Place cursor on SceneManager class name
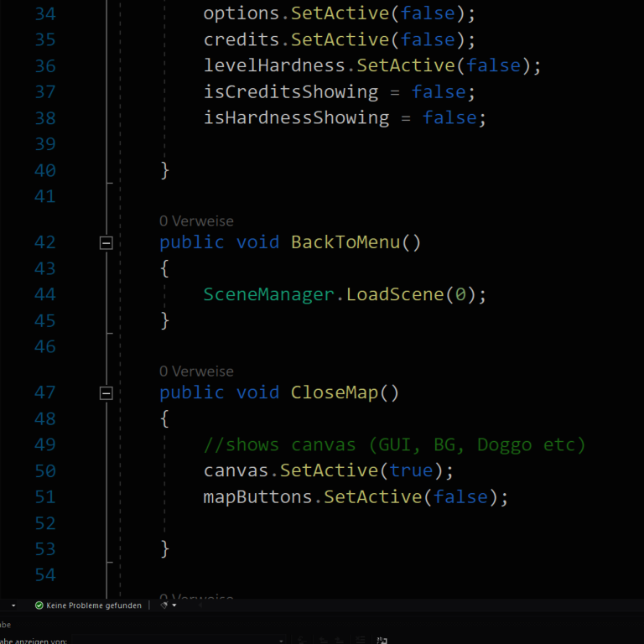644x644 pixels. [x=272, y=294]
